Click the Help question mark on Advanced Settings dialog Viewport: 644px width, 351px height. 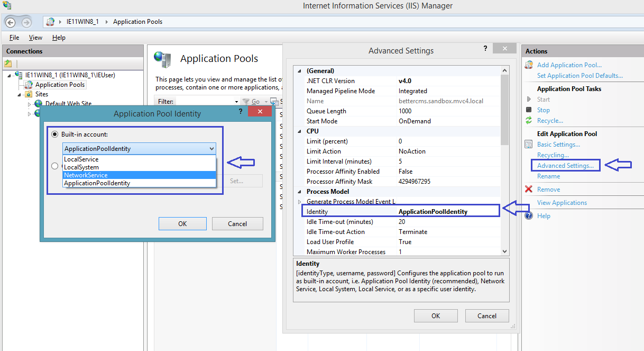[x=485, y=48]
